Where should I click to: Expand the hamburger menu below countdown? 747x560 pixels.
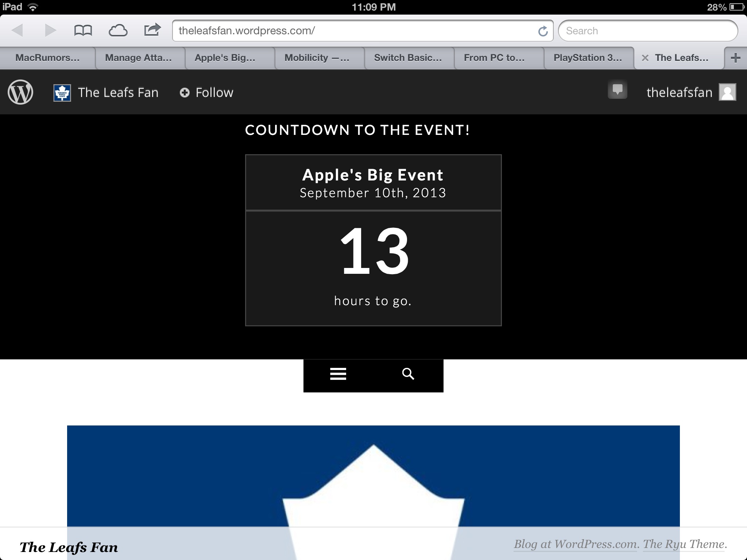(338, 374)
